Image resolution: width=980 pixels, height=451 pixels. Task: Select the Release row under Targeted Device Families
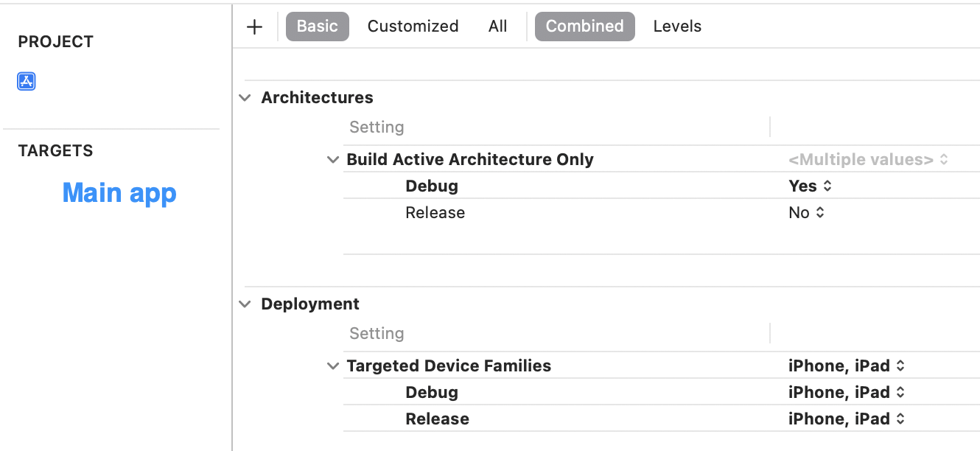pos(437,419)
